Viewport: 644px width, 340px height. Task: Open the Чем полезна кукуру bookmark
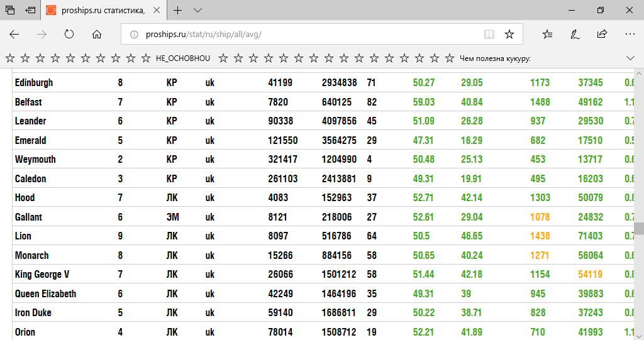coord(495,58)
